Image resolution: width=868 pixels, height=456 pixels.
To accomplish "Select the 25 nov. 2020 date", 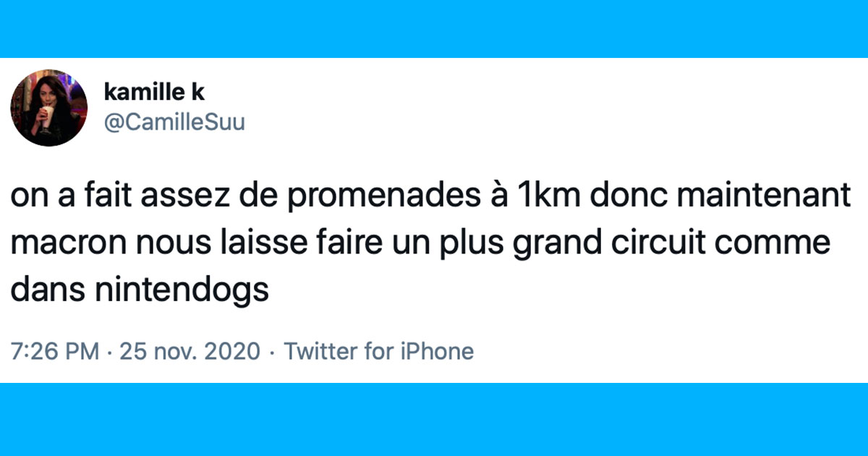I will [x=190, y=352].
